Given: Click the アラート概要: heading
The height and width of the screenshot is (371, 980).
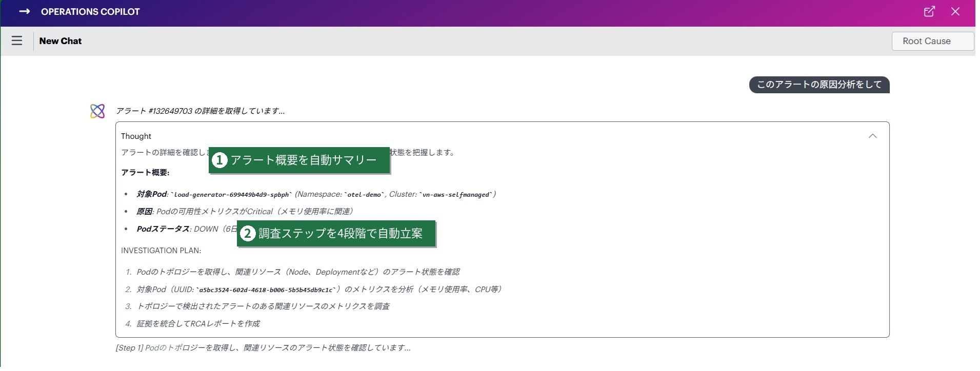Looking at the screenshot, I should (x=145, y=172).
